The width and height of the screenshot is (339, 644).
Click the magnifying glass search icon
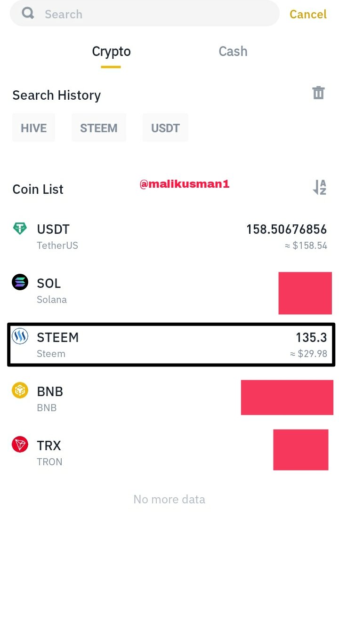click(x=28, y=13)
